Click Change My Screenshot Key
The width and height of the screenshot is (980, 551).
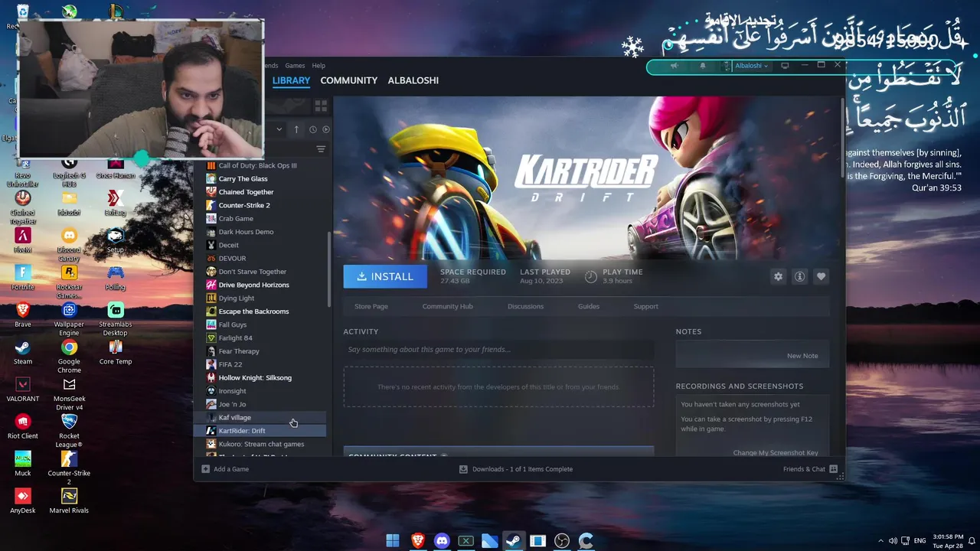776,452
